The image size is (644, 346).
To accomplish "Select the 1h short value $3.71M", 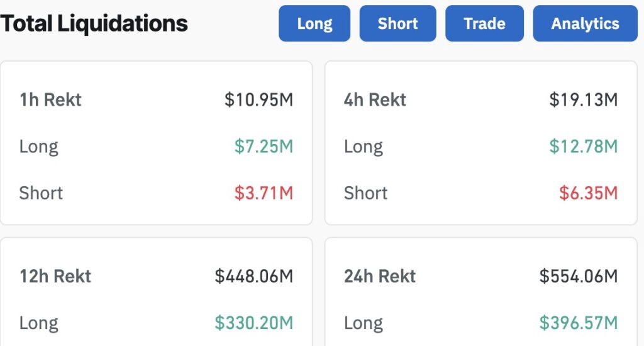I will pos(264,193).
